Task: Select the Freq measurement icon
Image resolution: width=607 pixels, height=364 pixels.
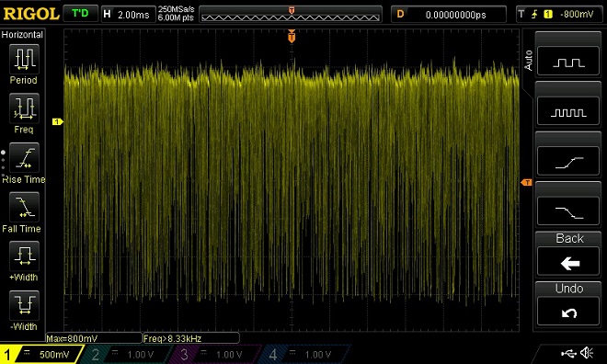Action: click(24, 108)
